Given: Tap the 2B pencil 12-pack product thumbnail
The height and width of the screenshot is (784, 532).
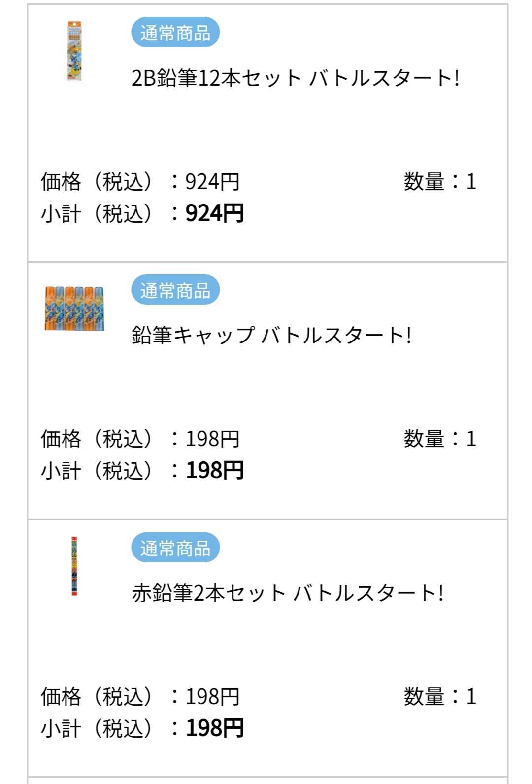Looking at the screenshot, I should pos(74,50).
